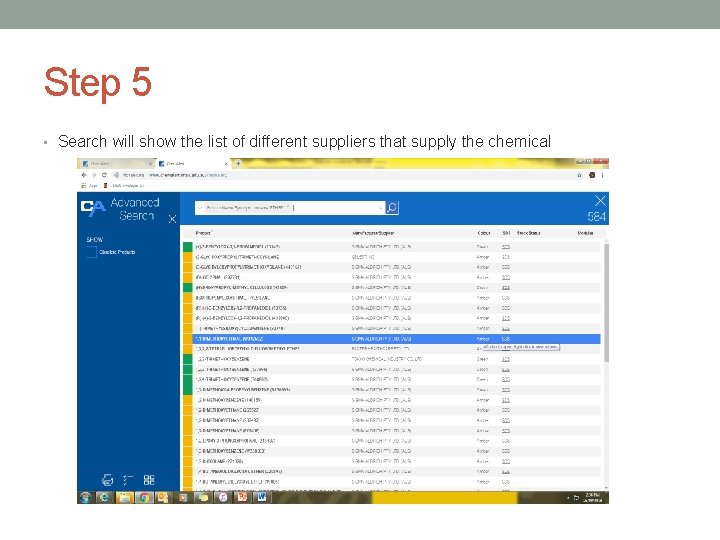
Task: Click the CA logo in sidebar
Action: [93, 208]
